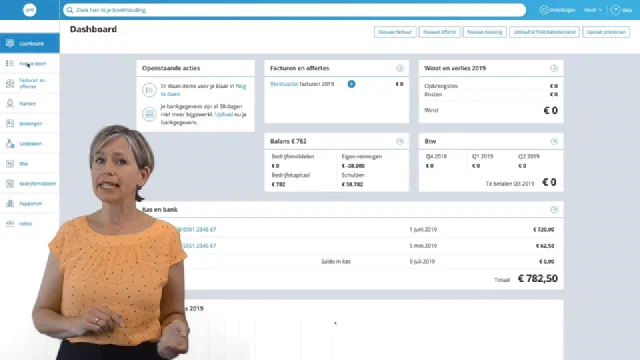Click the Klanten person icon
The height and width of the screenshot is (360, 640).
pos(10,103)
